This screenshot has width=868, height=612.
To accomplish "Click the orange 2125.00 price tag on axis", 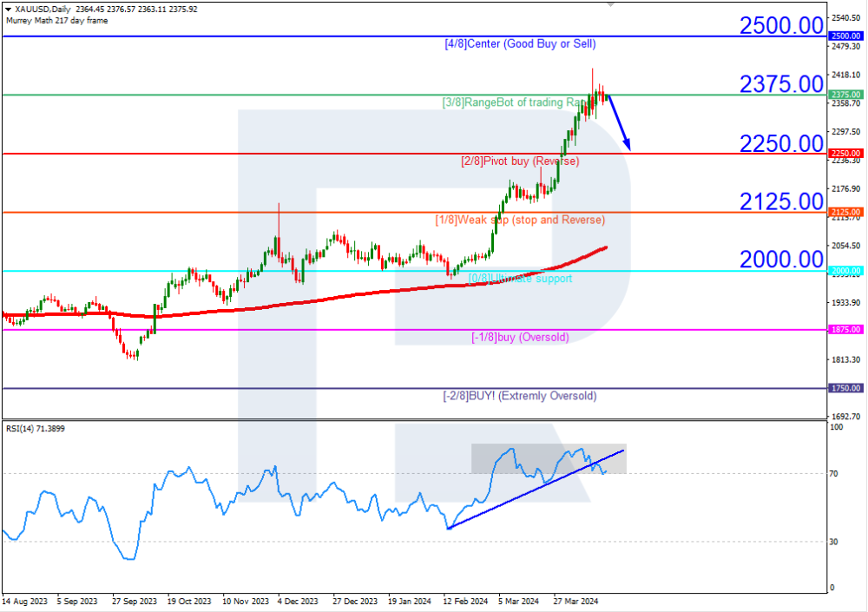I will pyautogui.click(x=845, y=212).
